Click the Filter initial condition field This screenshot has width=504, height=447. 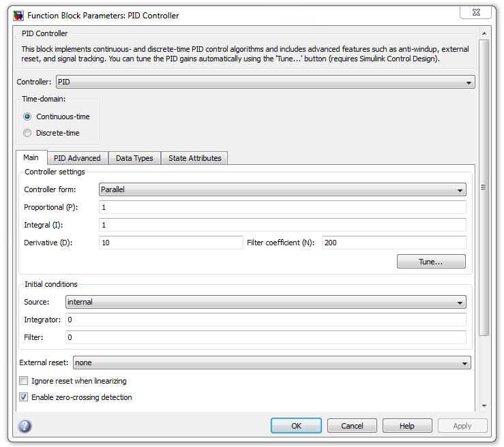[x=265, y=337]
